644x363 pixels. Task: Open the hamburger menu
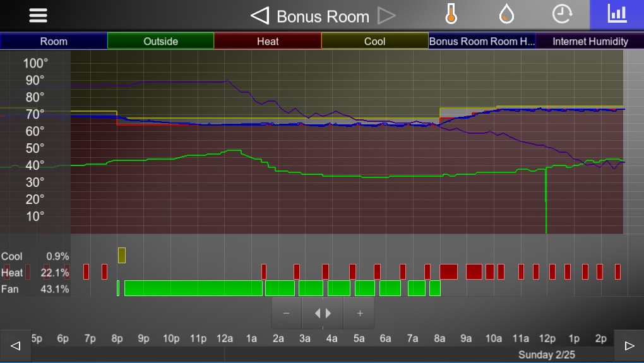coord(38,16)
